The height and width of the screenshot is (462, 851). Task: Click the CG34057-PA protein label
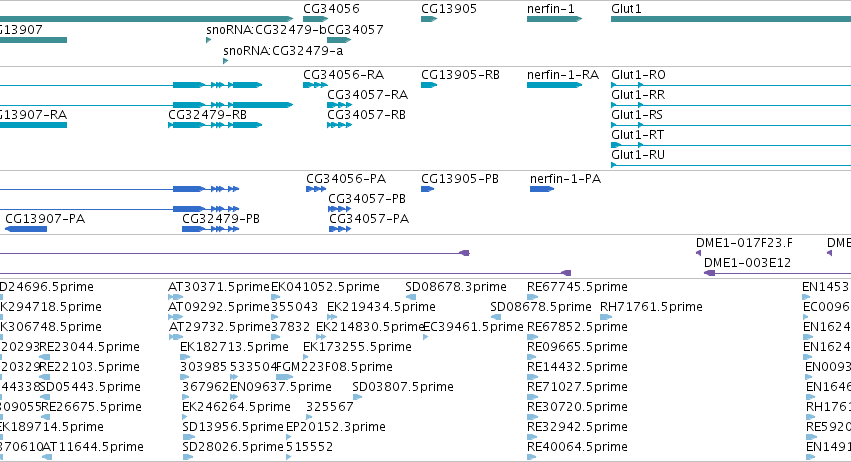369,219
